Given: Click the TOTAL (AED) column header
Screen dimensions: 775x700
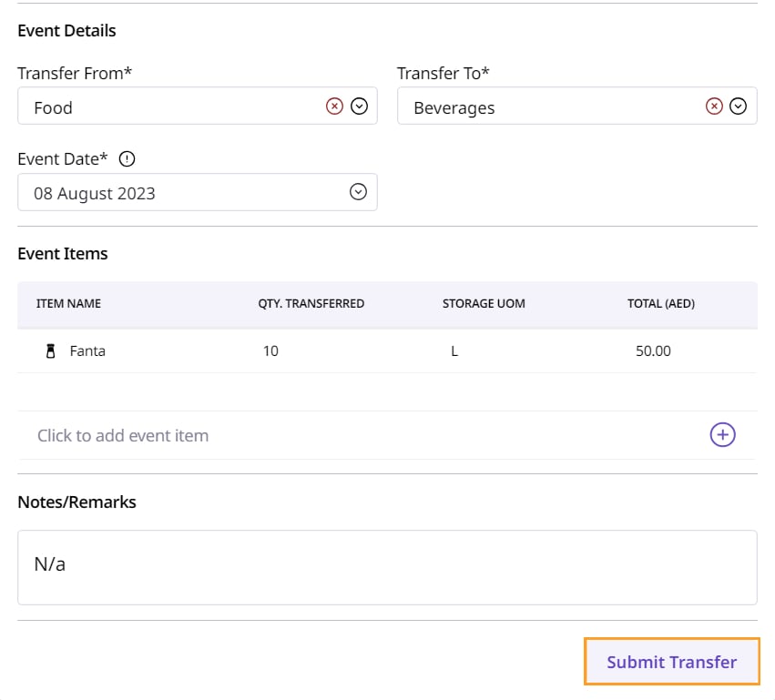Looking at the screenshot, I should [661, 304].
